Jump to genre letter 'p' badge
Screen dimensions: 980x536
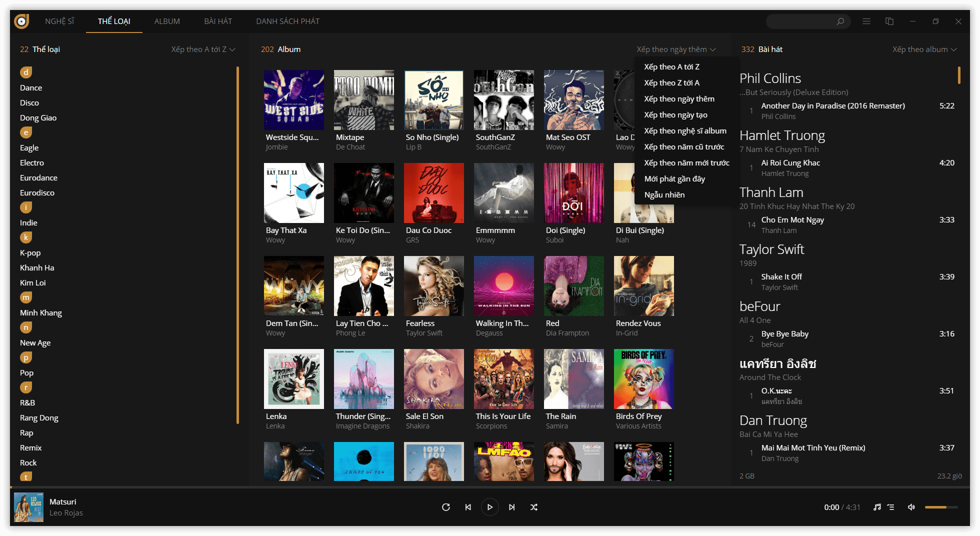point(26,357)
